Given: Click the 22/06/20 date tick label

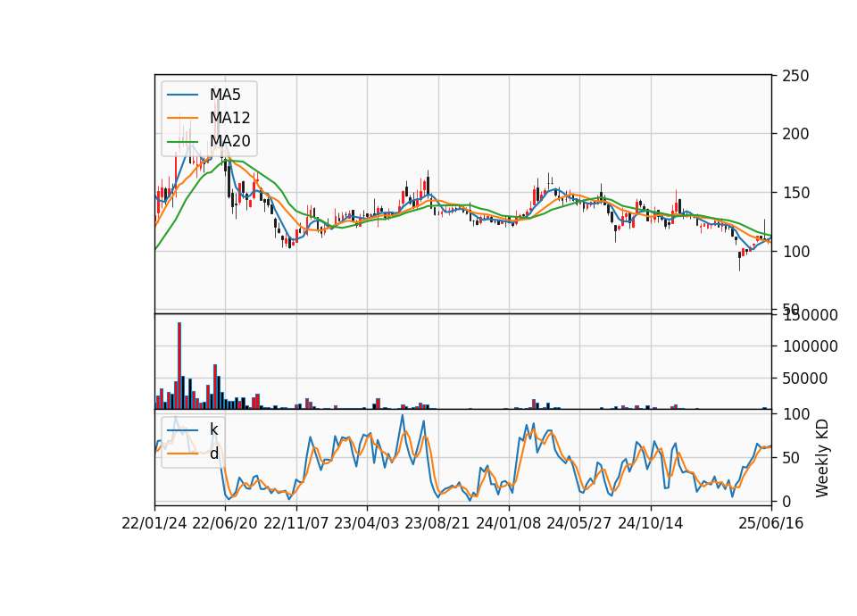Looking at the screenshot, I should coord(225,523).
